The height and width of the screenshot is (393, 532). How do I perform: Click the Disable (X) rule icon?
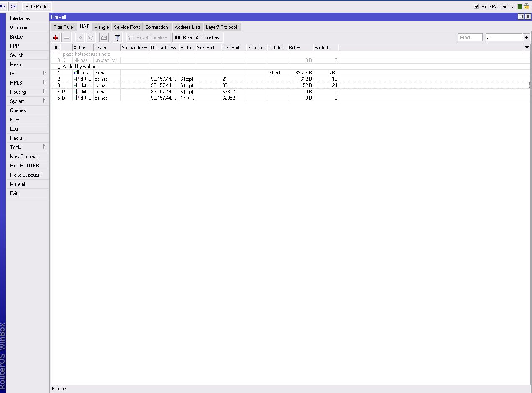click(90, 38)
